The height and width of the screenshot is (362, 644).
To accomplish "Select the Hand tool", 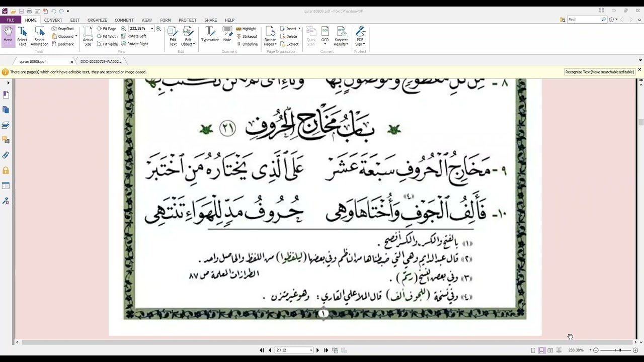I will pyautogui.click(x=8, y=35).
